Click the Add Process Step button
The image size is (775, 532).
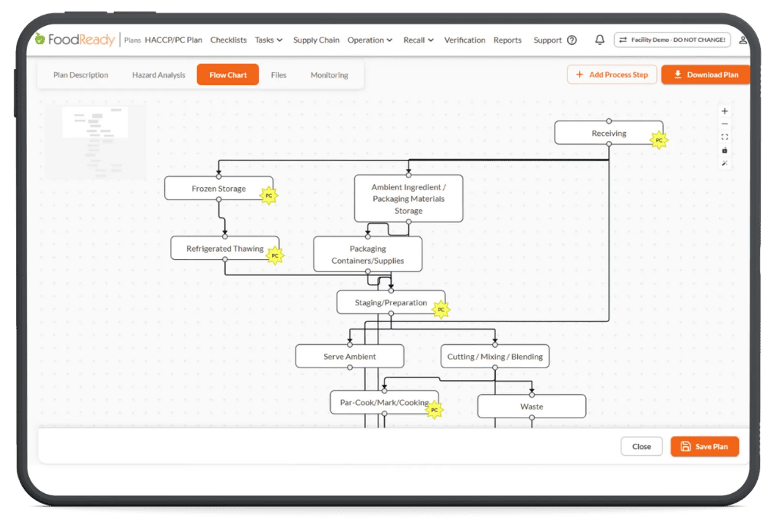(612, 75)
